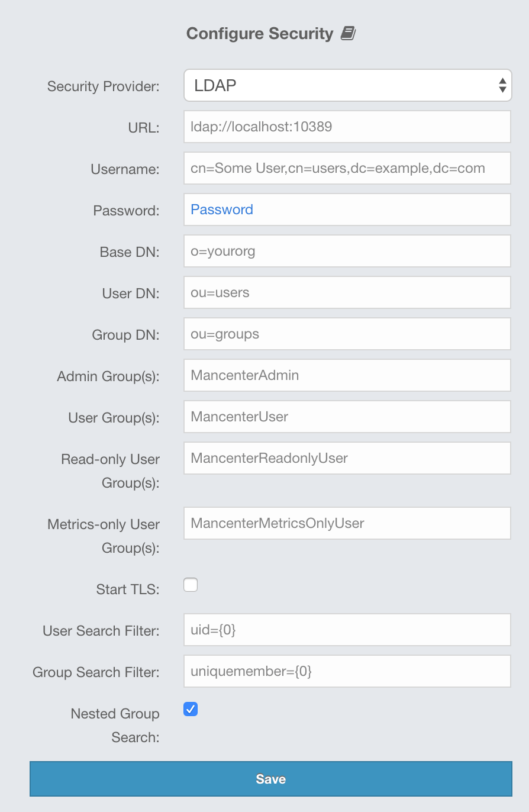Click the Save button
The image size is (529, 812).
[x=270, y=779]
